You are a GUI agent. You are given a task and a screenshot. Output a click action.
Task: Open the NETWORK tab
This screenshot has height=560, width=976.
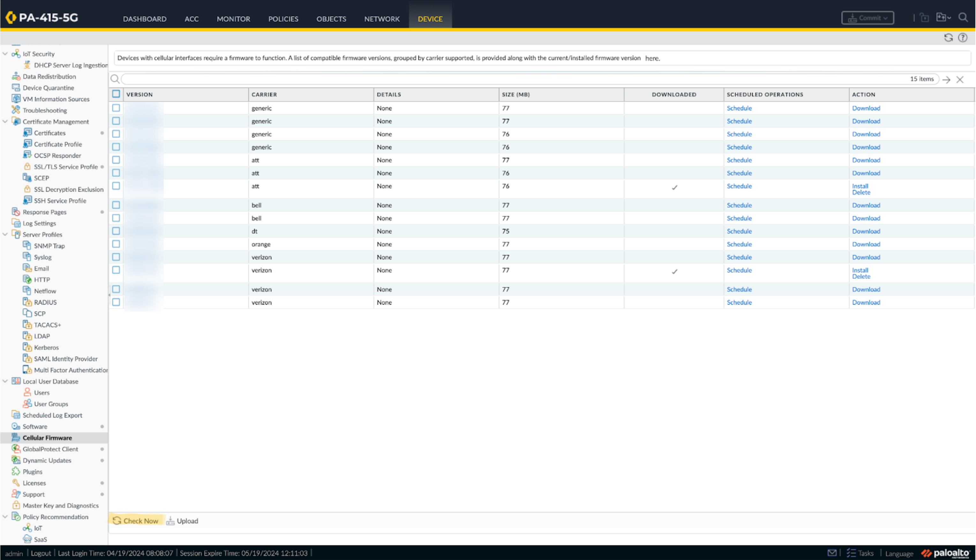(x=381, y=19)
